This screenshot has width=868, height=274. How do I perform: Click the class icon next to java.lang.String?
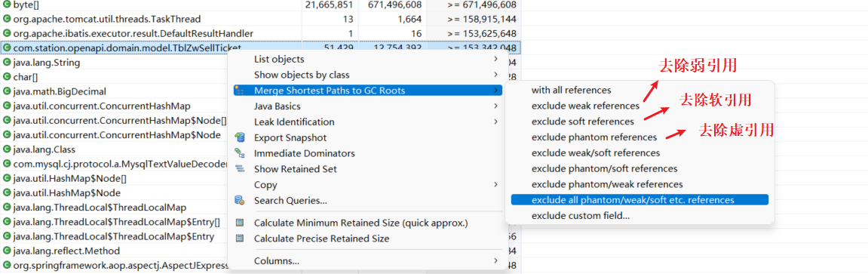[x=7, y=63]
